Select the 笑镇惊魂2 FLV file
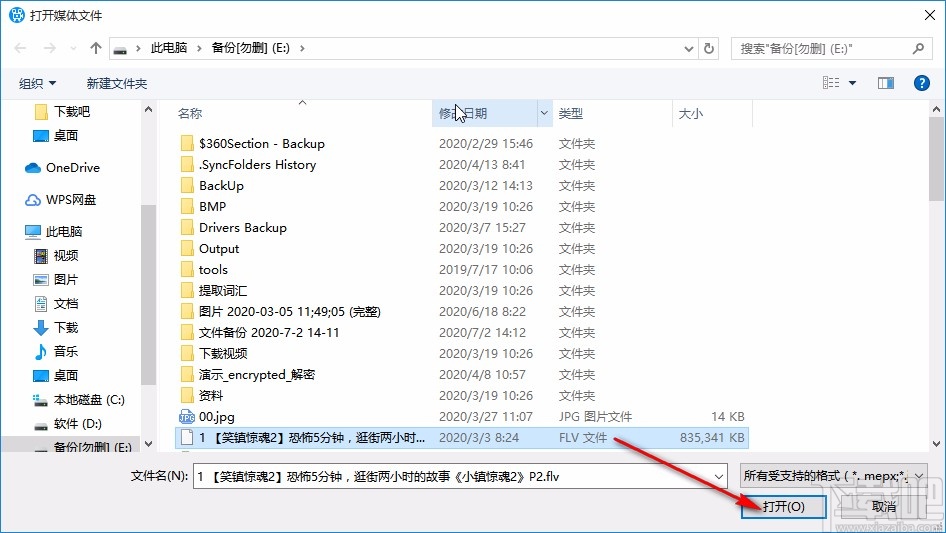 pos(462,438)
